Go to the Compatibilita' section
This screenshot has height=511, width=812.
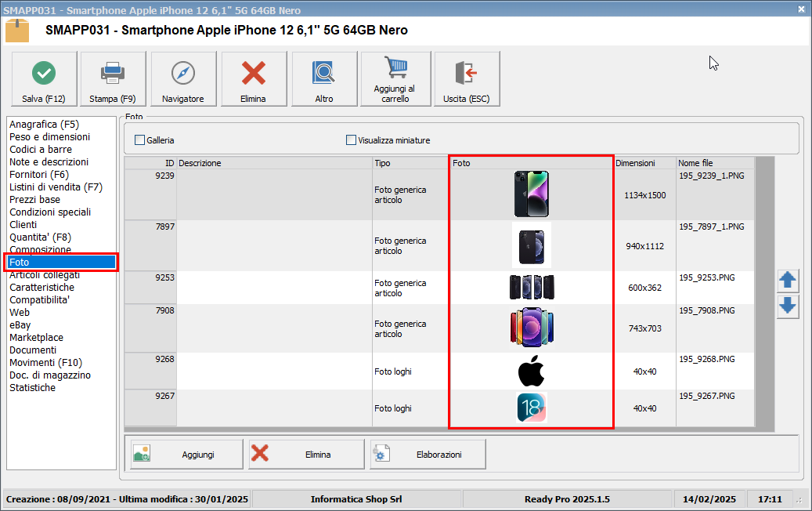pos(39,300)
